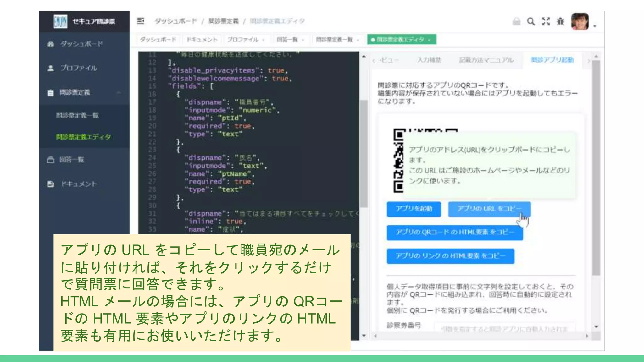Click 問診票定義 in the breadcrumb
Viewport: 644px width, 362px height.
[x=224, y=21]
